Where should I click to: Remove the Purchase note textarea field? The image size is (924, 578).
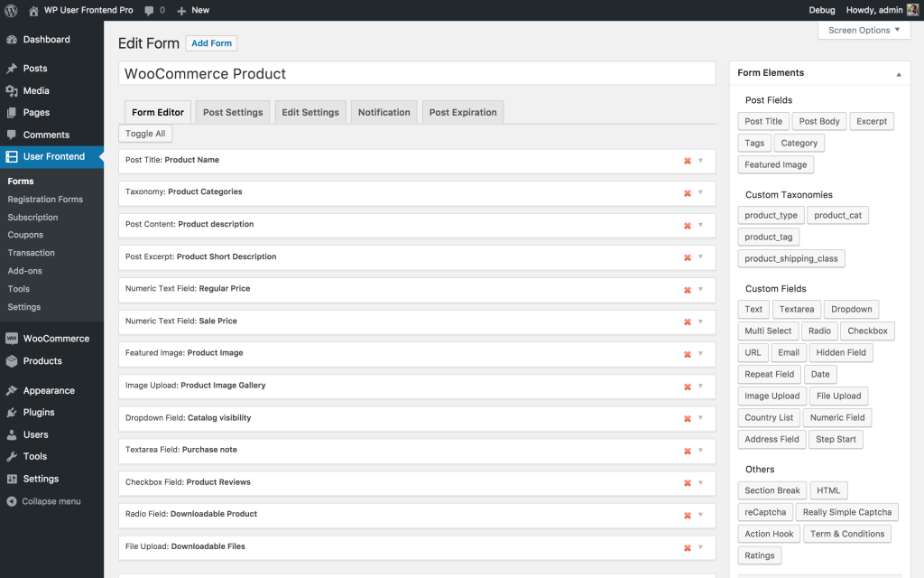coord(687,452)
